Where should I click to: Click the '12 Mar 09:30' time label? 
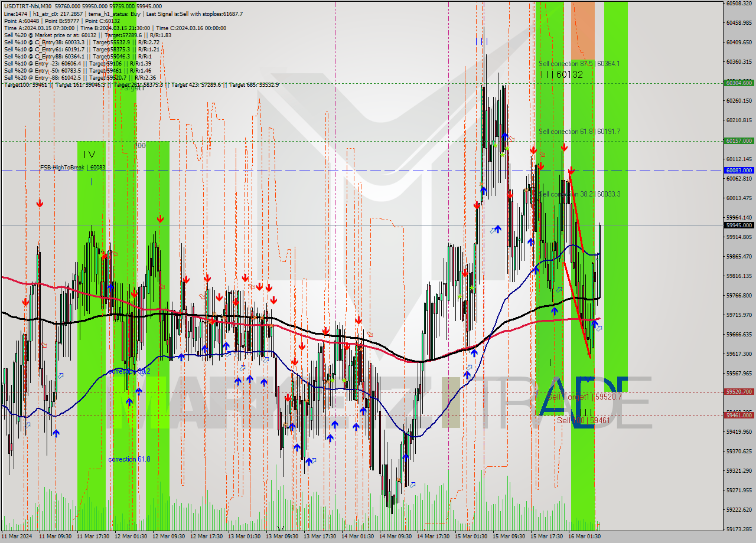click(x=168, y=537)
